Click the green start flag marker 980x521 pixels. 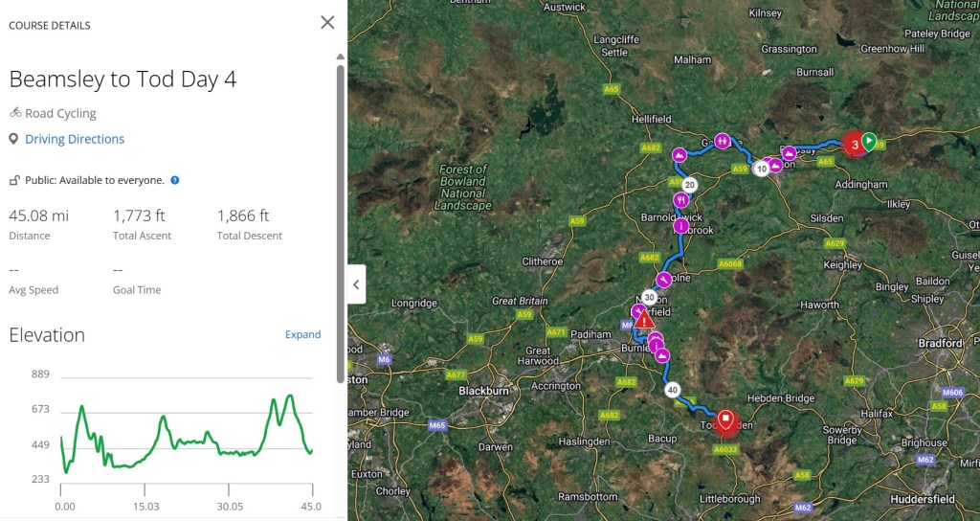868,142
